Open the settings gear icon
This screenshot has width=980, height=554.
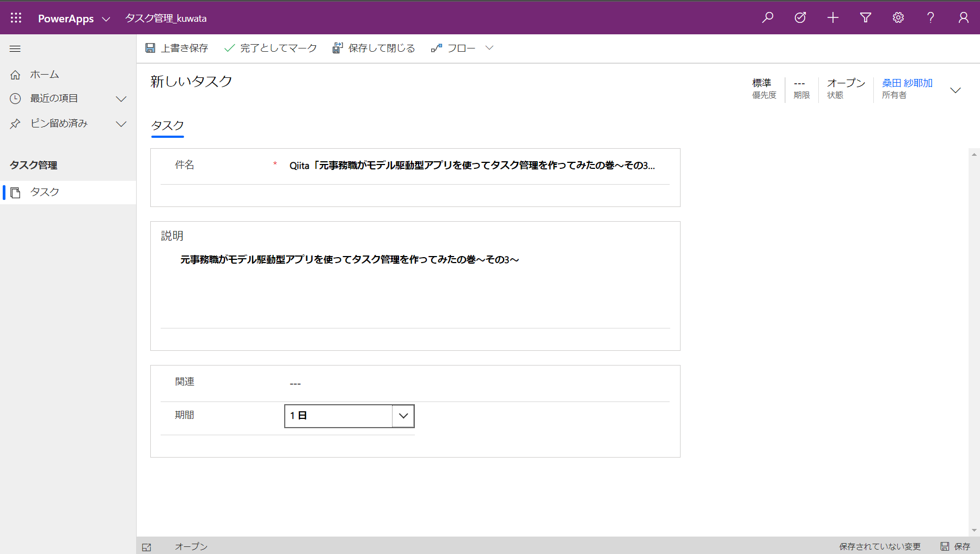898,18
